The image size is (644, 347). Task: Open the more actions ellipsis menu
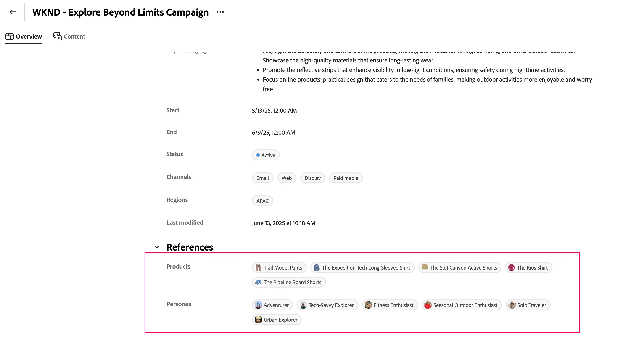click(220, 12)
